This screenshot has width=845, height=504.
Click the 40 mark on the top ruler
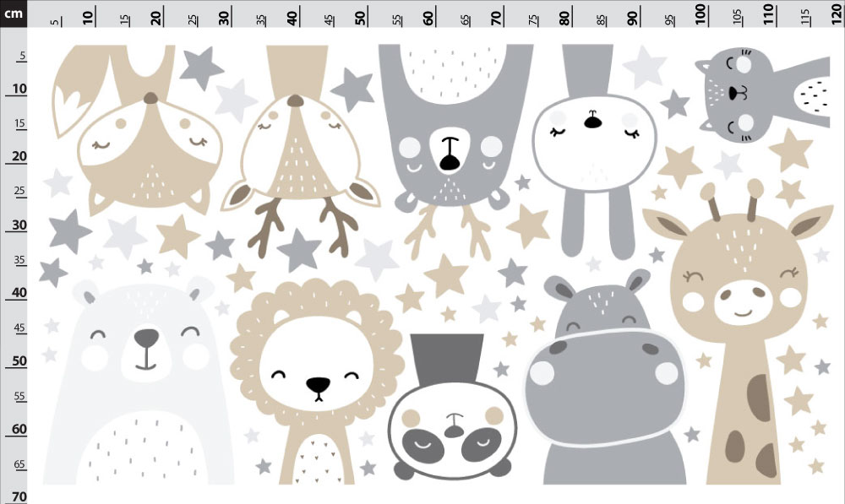292,17
